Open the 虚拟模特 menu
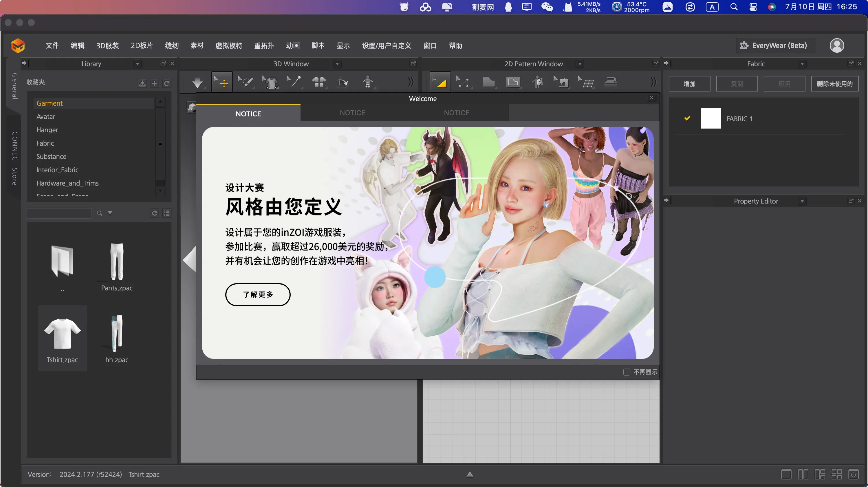Viewport: 868px width, 487px height. point(228,45)
